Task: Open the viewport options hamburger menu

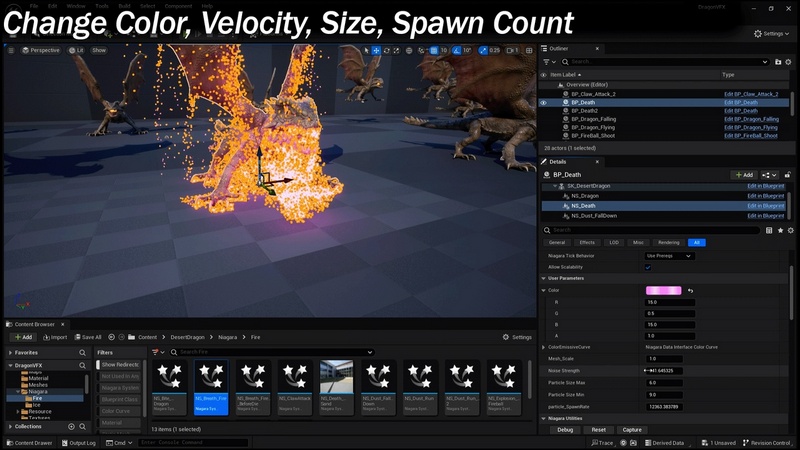Action: coord(11,50)
